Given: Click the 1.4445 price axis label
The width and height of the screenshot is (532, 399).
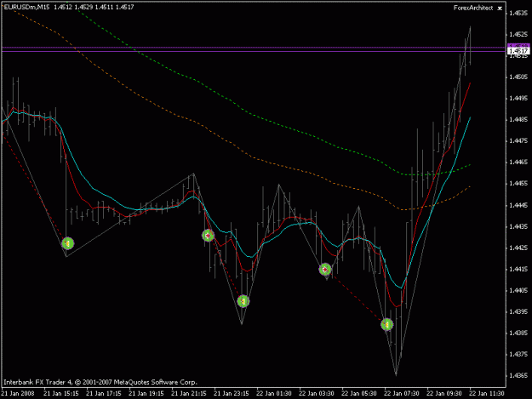Looking at the screenshot, I should (x=518, y=205).
